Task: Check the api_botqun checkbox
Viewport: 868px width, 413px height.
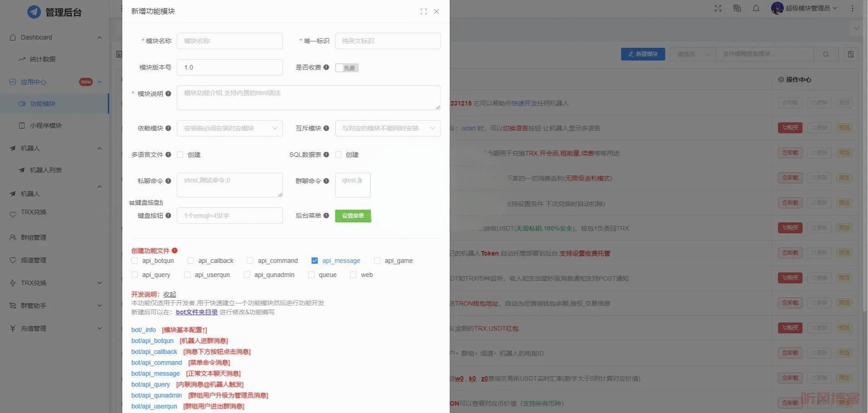Action: (x=135, y=261)
